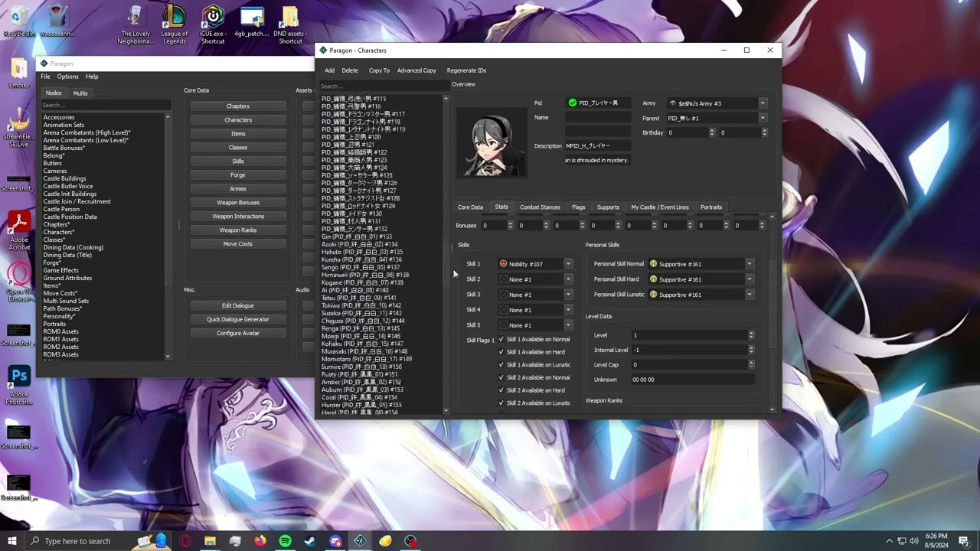
Task: Launch iCUE.exe shortcut on desktop
Action: tap(213, 24)
